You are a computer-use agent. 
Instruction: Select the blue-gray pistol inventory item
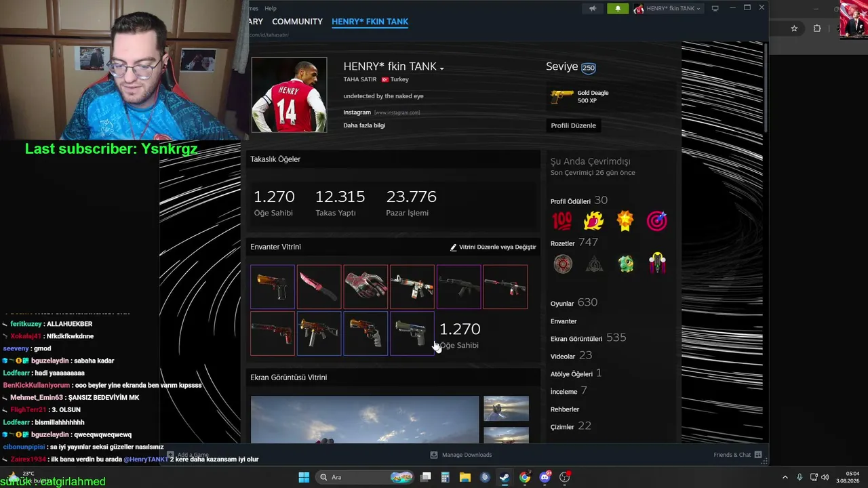[x=412, y=333]
